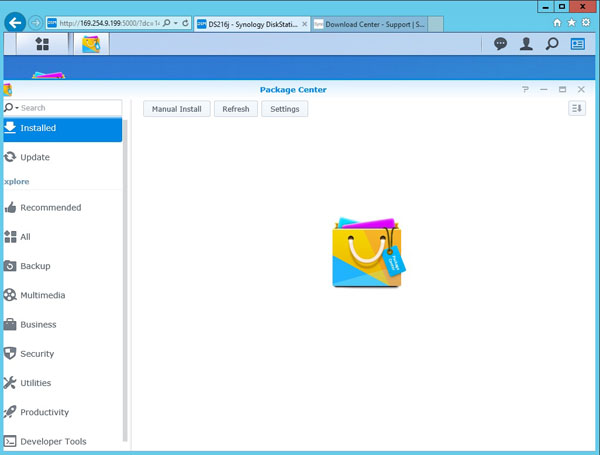Select the Update category
The height and width of the screenshot is (455, 600).
[x=63, y=157]
